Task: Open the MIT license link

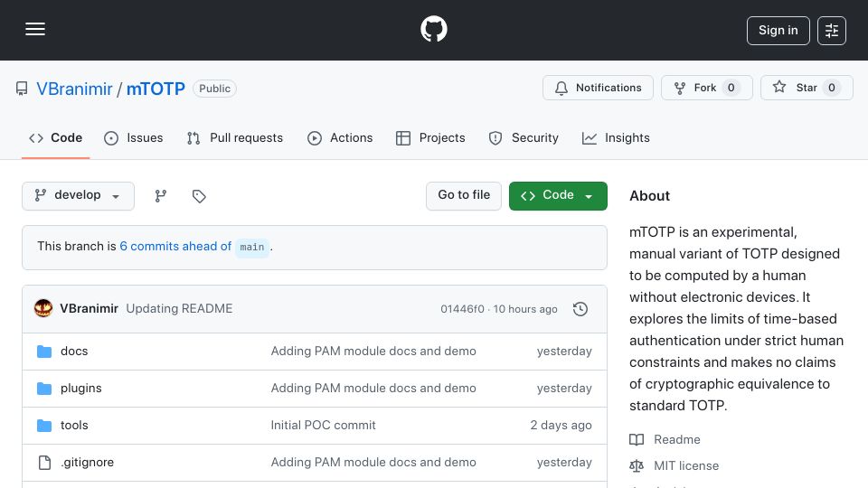Action: coord(686,466)
